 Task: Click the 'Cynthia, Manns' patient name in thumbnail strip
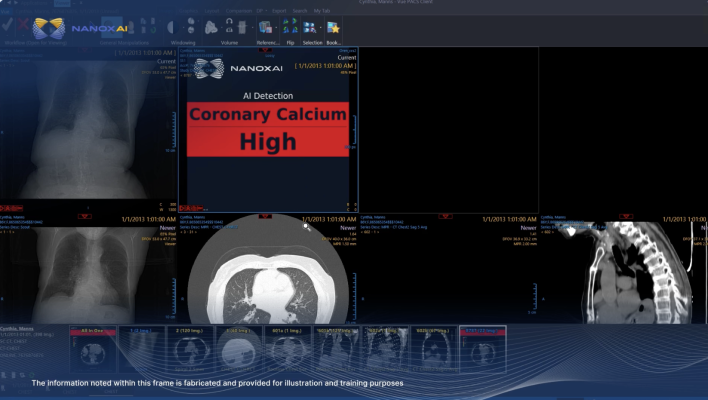pyautogui.click(x=17, y=329)
